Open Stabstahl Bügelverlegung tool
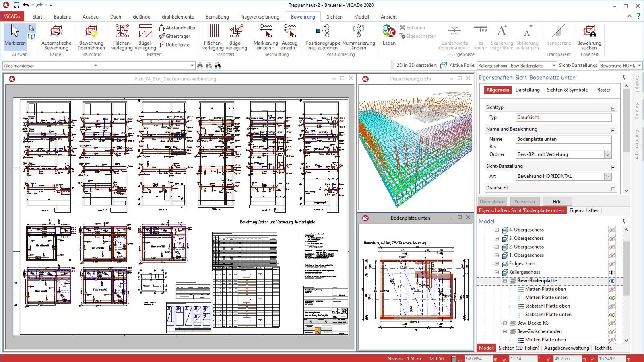644x362 pixels. click(x=236, y=37)
